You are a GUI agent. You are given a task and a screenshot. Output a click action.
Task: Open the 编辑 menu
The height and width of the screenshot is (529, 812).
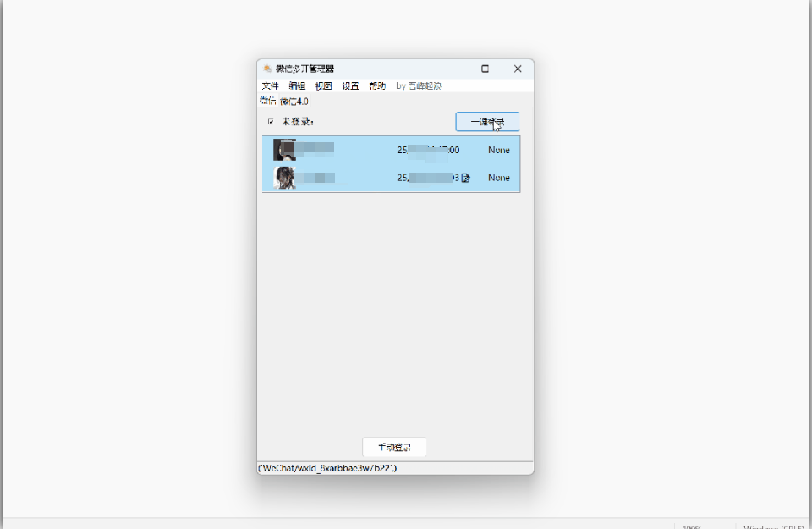click(297, 86)
